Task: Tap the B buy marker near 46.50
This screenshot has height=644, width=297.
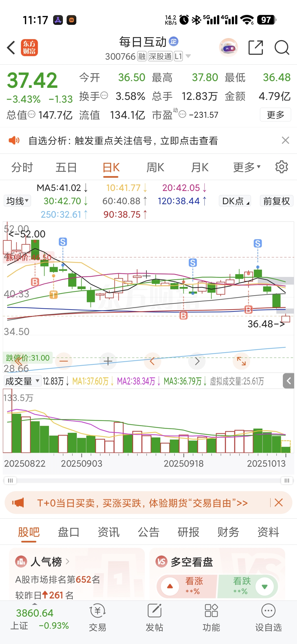Action: 35,282
